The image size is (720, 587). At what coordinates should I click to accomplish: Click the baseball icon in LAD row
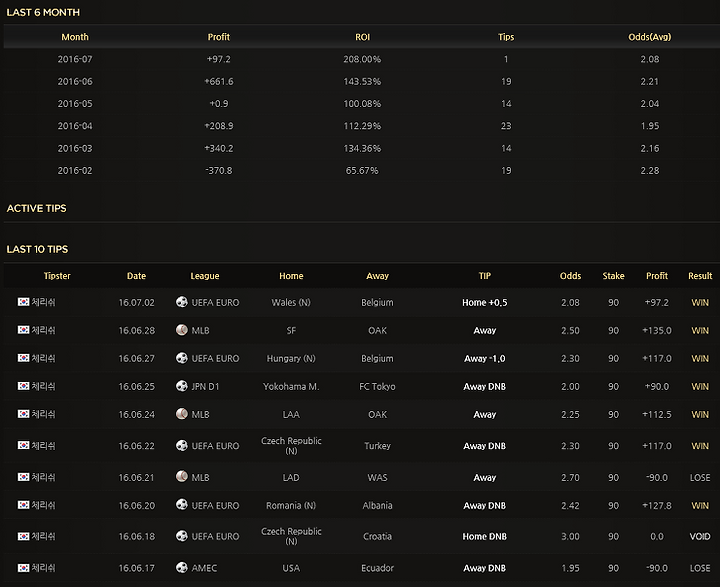pos(182,477)
